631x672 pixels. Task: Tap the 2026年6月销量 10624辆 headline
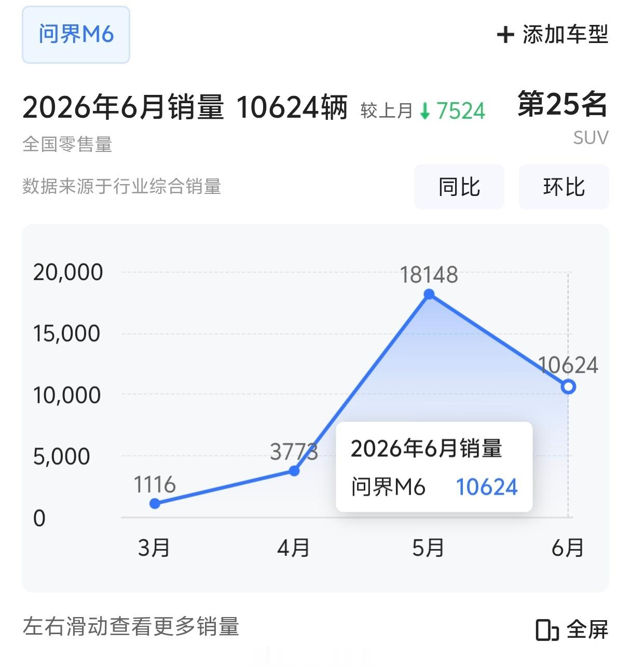pos(185,108)
